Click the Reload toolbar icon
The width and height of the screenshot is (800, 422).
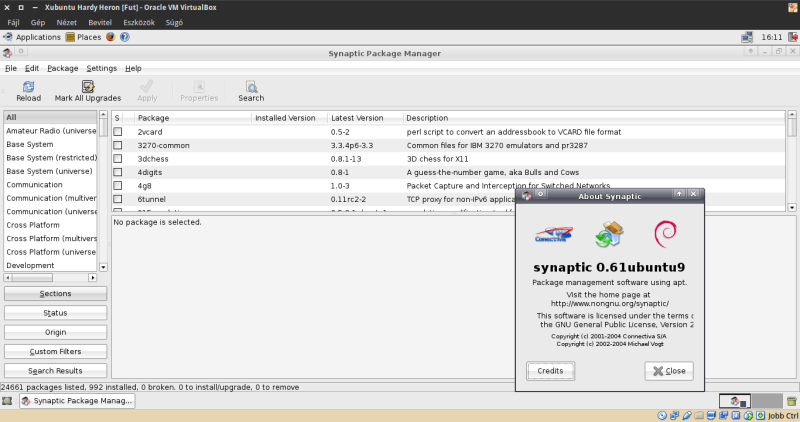click(29, 86)
